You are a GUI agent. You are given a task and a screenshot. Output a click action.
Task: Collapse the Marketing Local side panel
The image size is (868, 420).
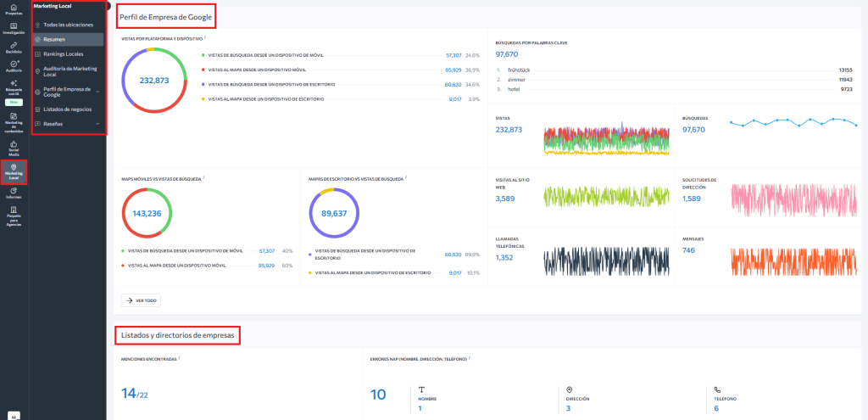click(108, 6)
